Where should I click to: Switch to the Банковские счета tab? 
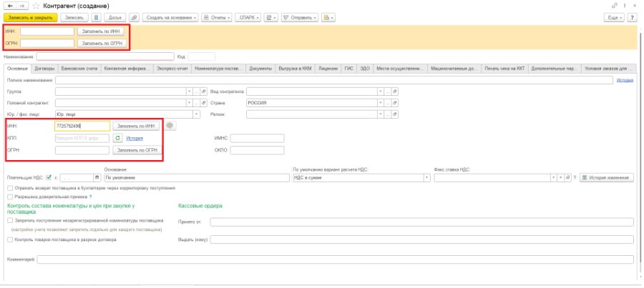tap(79, 69)
